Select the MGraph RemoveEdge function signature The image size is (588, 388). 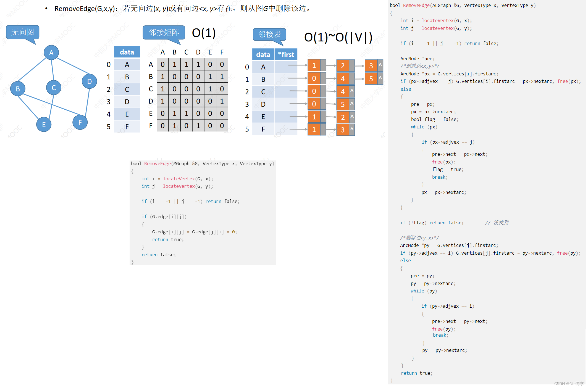(x=203, y=163)
